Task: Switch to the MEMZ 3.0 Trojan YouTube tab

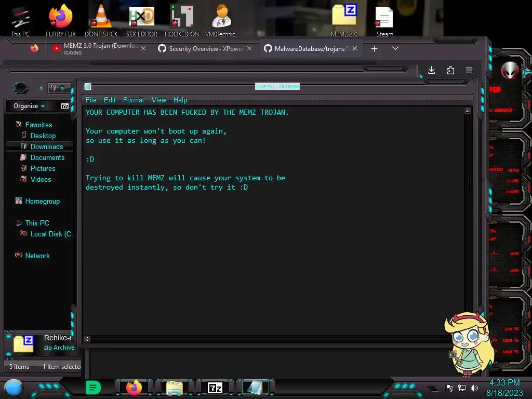Action: tap(98, 48)
